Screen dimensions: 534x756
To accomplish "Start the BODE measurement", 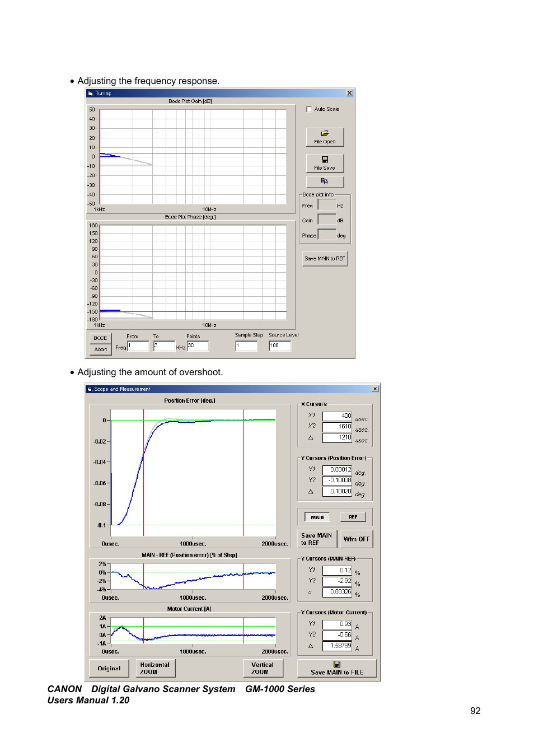I will pyautogui.click(x=100, y=338).
